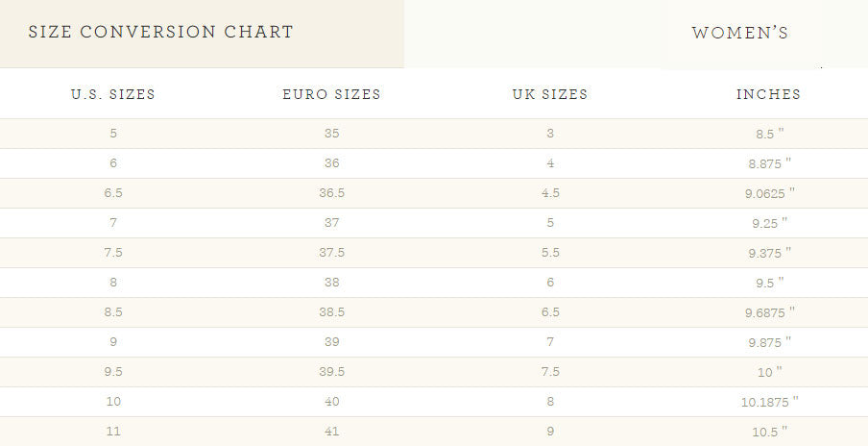Screen dimensions: 868x446
Task: Select the Inches column header
Action: click(x=768, y=94)
